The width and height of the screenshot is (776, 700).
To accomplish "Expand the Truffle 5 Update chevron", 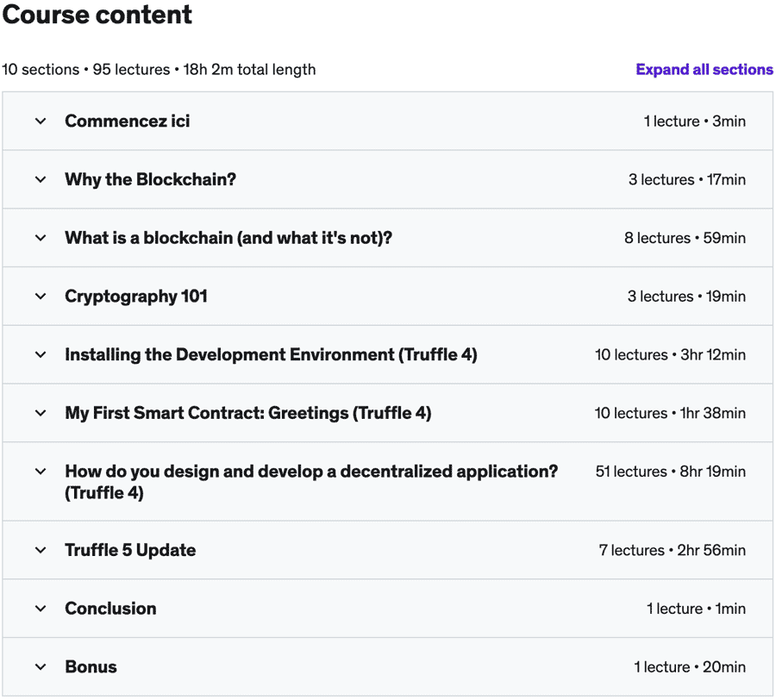I will click(41, 550).
